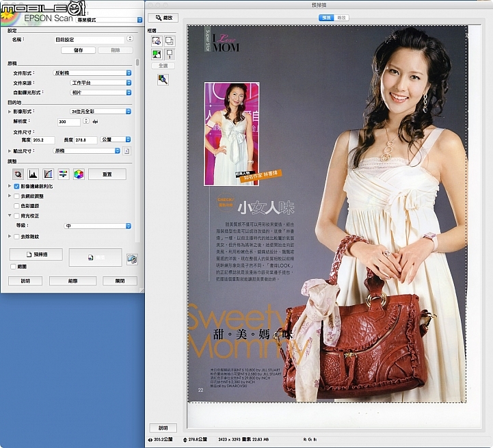The width and height of the screenshot is (493, 448).
Task: Click the 說明 help button in EPSON Scan
Action: [25, 281]
